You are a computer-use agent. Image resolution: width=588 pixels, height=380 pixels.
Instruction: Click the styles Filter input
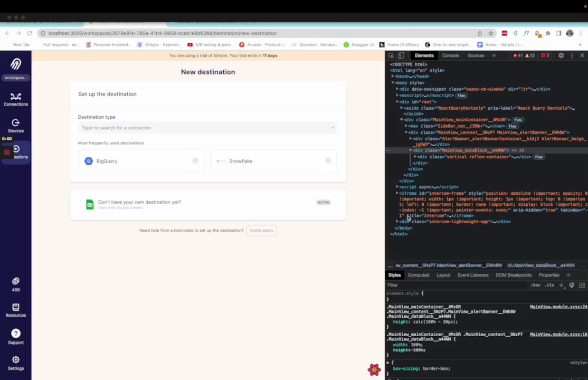(x=456, y=285)
